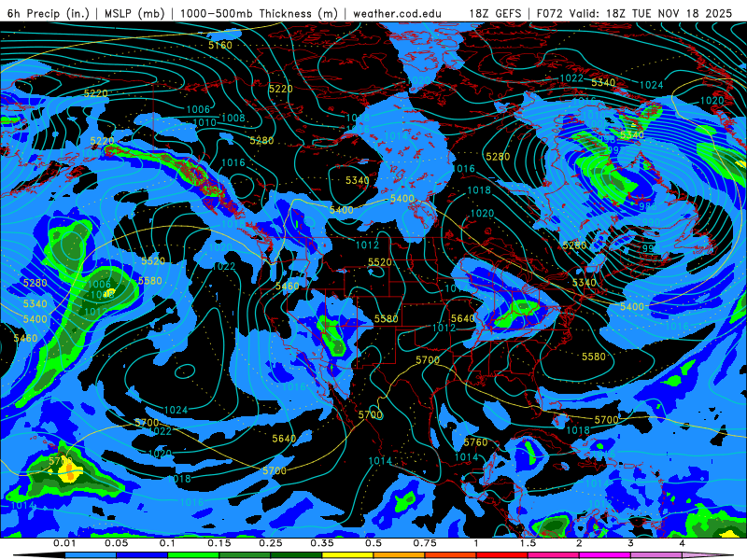Click the 'MSLP (mb)' title text
Viewport: 747px width, 560px height.
[134, 13]
